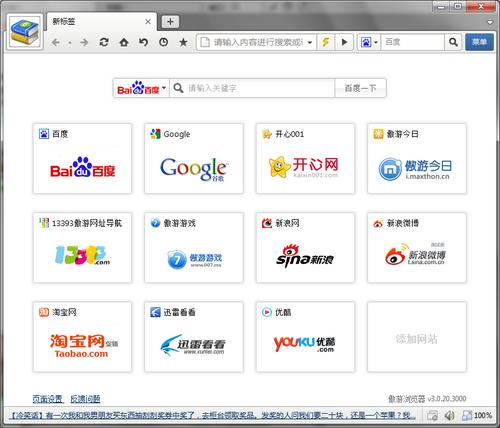Click the toolbar 百度 search field
Viewport: 500px width, 428px height.
tap(413, 42)
